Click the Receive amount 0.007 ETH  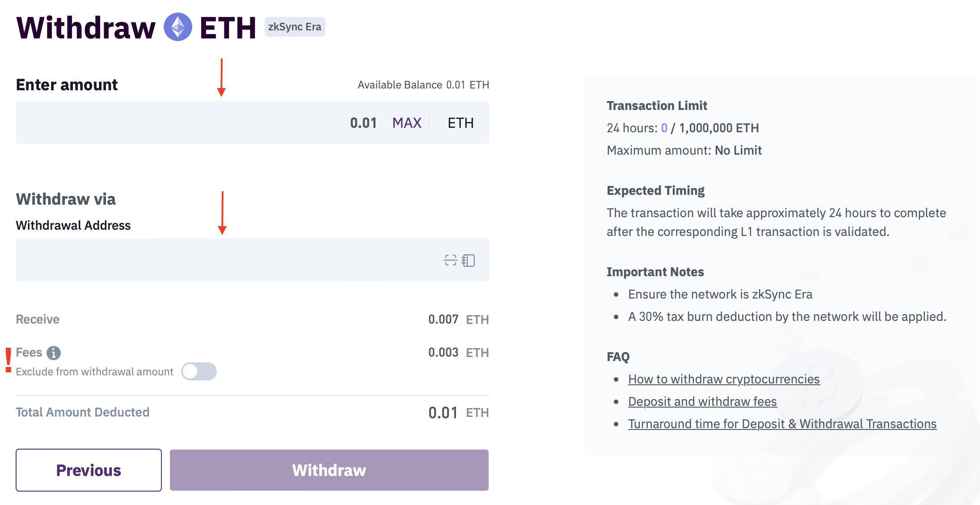pos(458,320)
